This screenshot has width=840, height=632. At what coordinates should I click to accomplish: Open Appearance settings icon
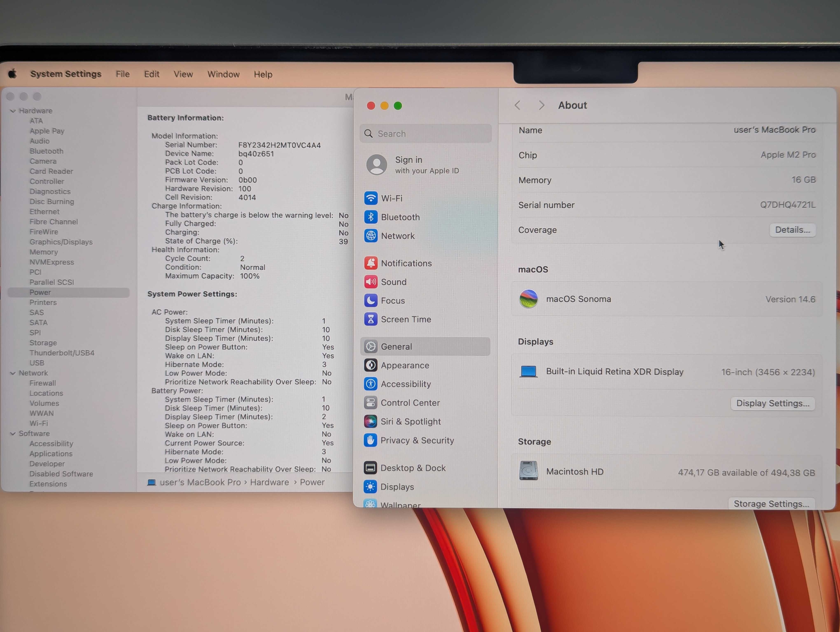(371, 365)
